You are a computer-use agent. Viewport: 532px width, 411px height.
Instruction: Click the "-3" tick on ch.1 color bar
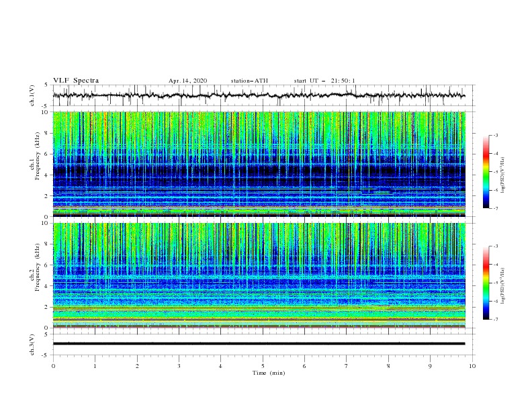tap(495, 135)
